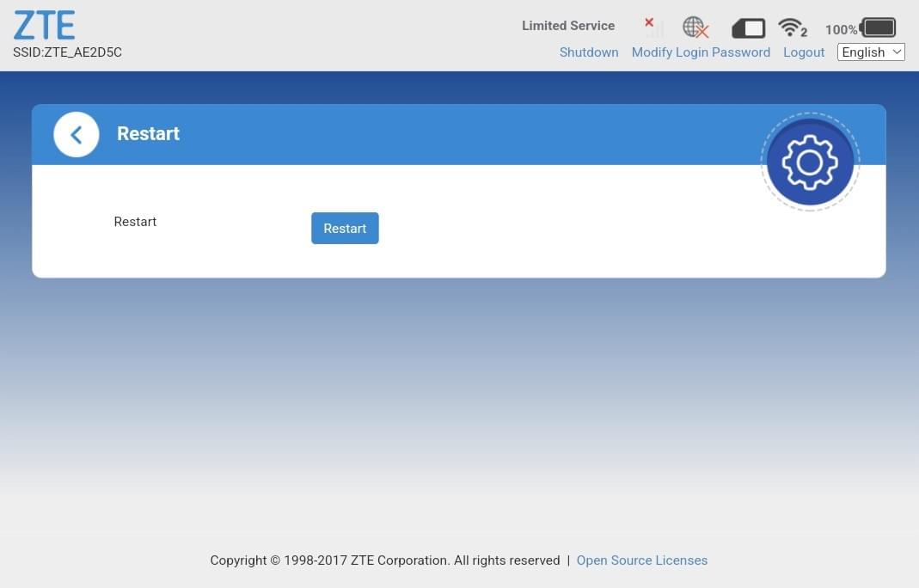Go back using the circular arrow button

tap(77, 134)
